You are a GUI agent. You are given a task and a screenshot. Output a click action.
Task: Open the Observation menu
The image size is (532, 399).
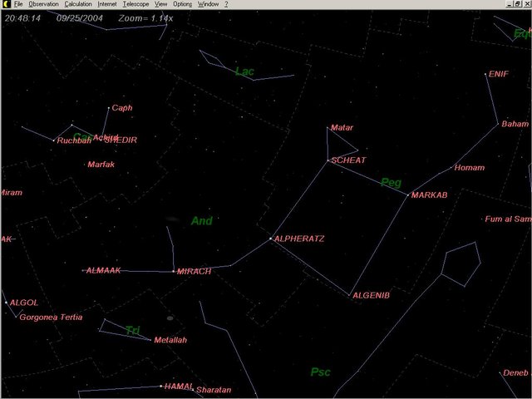click(x=43, y=4)
